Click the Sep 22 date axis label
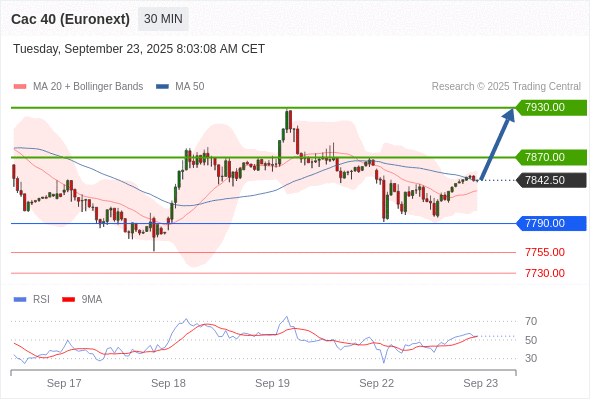Viewport: 590px width, 400px height. pyautogui.click(x=377, y=383)
